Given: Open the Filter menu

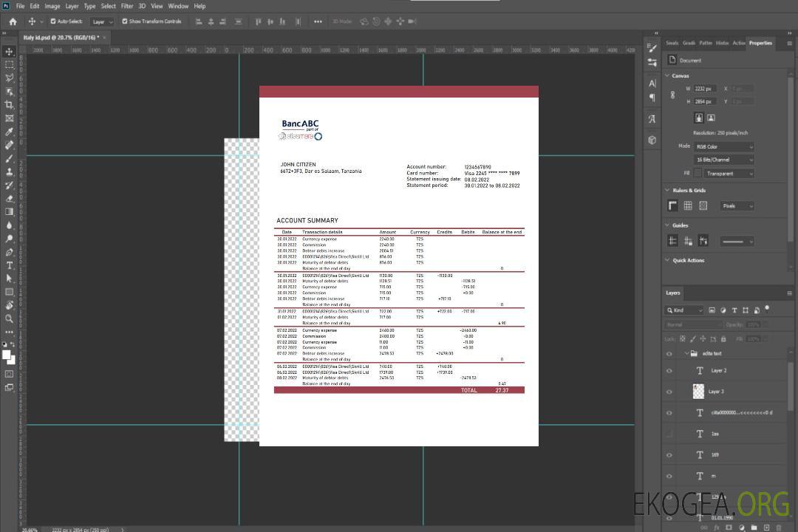Looking at the screenshot, I should click(127, 6).
